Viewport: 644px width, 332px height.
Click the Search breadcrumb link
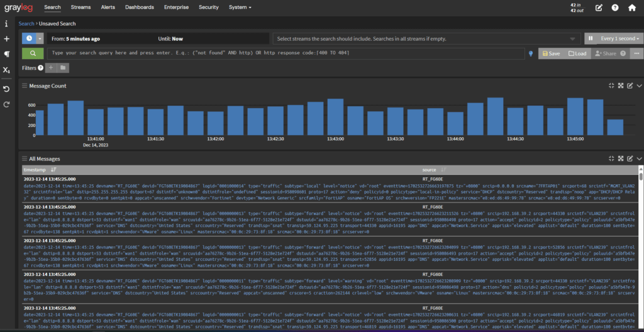[26, 24]
